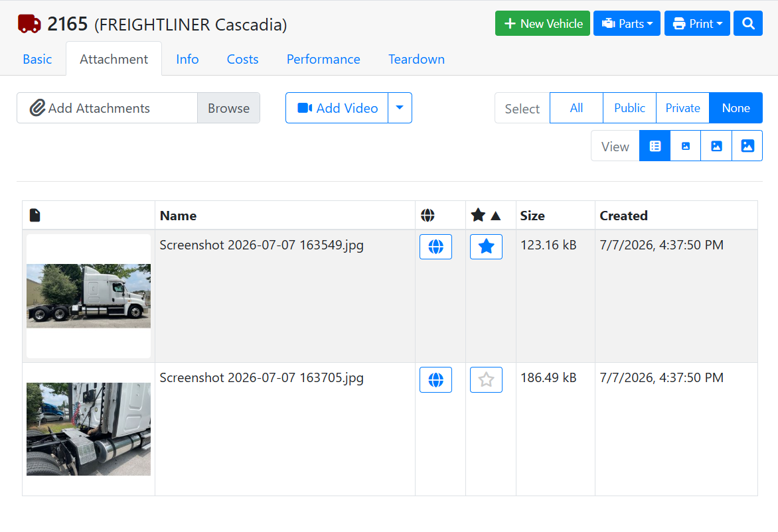
Task: Switch to the Costs tab
Action: pyautogui.click(x=243, y=59)
